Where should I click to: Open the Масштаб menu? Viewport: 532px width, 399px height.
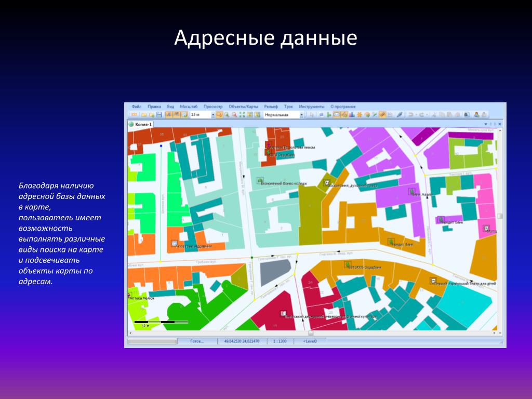pos(189,107)
